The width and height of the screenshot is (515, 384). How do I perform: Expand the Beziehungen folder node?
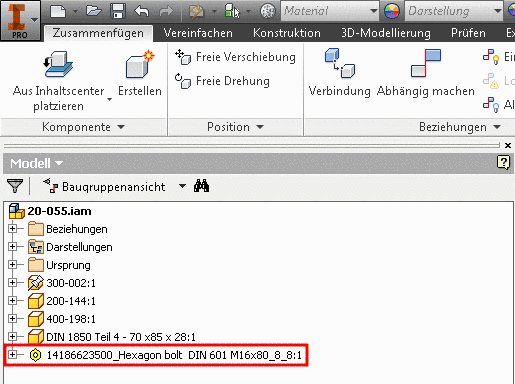(12, 229)
